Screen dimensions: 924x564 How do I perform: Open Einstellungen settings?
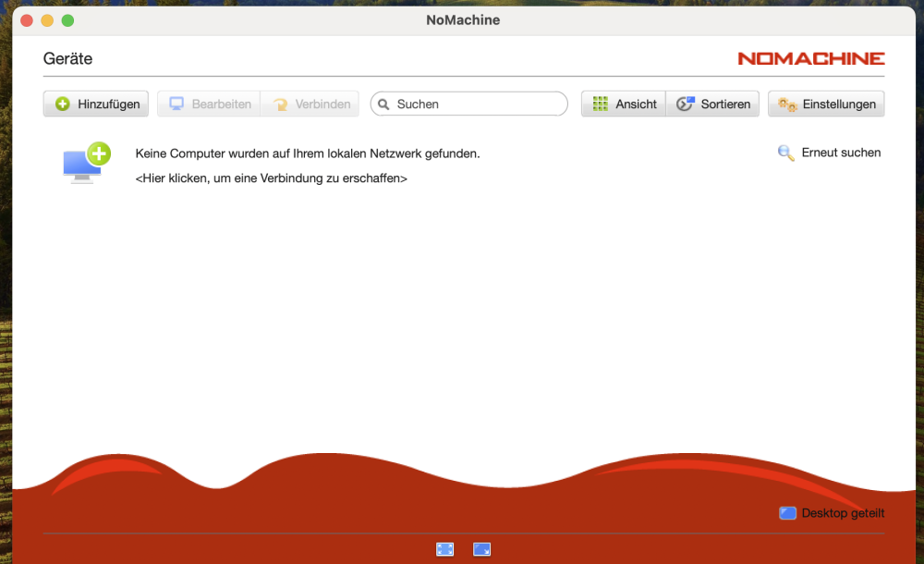(x=826, y=104)
